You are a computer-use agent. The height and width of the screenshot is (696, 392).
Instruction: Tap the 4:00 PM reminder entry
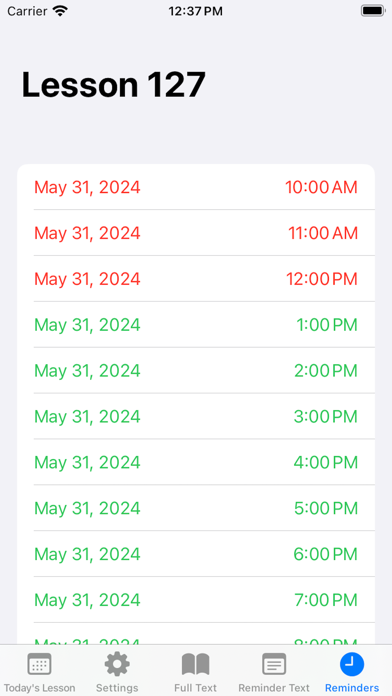[x=196, y=462]
